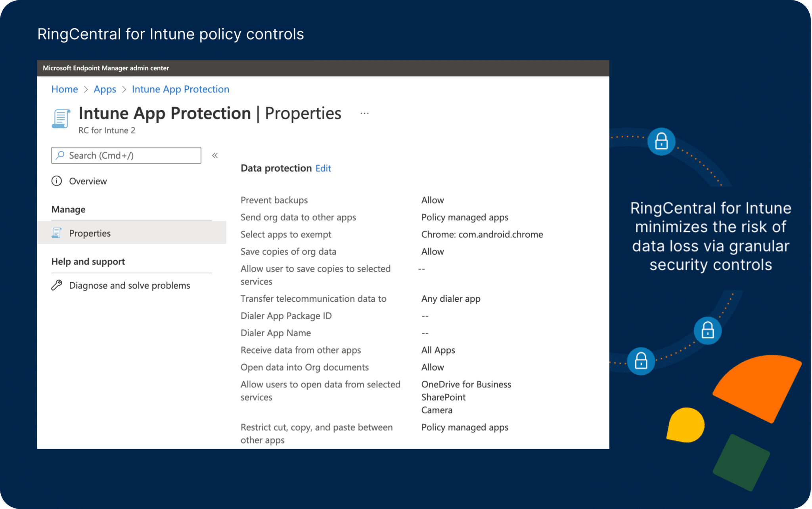Focus the Search (Cmd+/) field
This screenshot has height=509, width=812.
pyautogui.click(x=131, y=155)
